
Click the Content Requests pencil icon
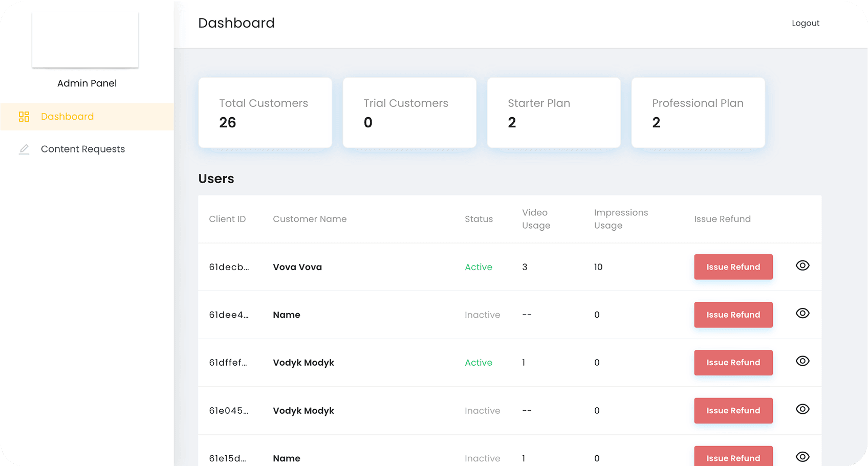[24, 149]
